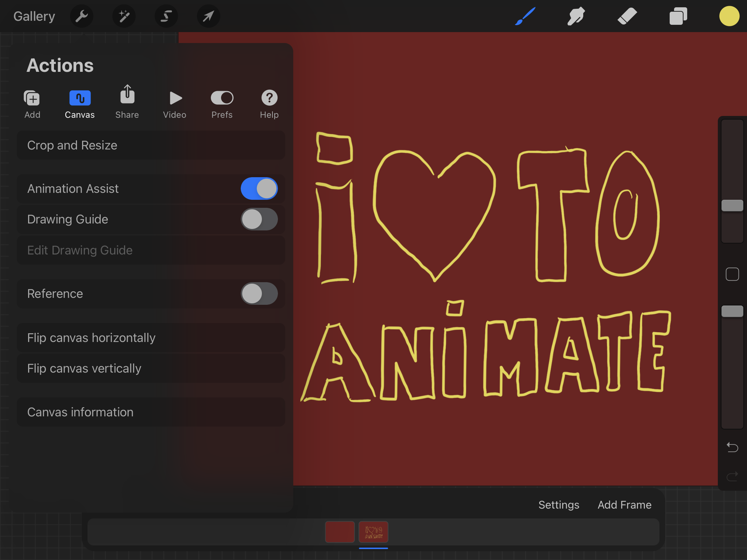Select the blank red frame thumbnail
The width and height of the screenshot is (747, 560).
pyautogui.click(x=340, y=532)
